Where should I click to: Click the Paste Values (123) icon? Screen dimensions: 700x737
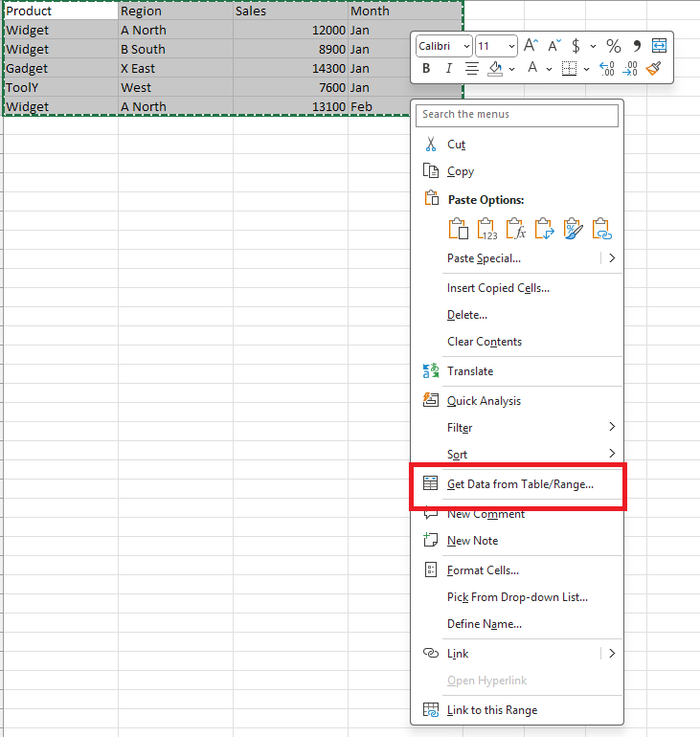point(487,229)
